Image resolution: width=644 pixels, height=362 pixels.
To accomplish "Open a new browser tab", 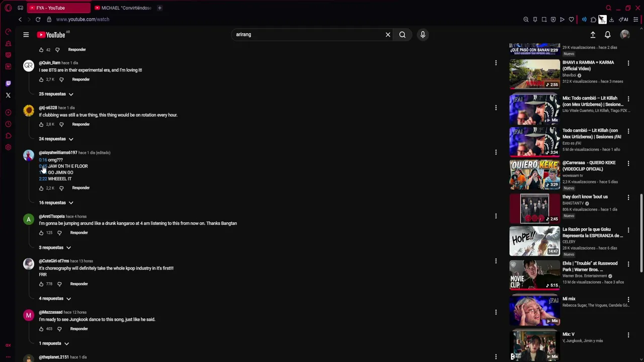I will [x=159, y=8].
